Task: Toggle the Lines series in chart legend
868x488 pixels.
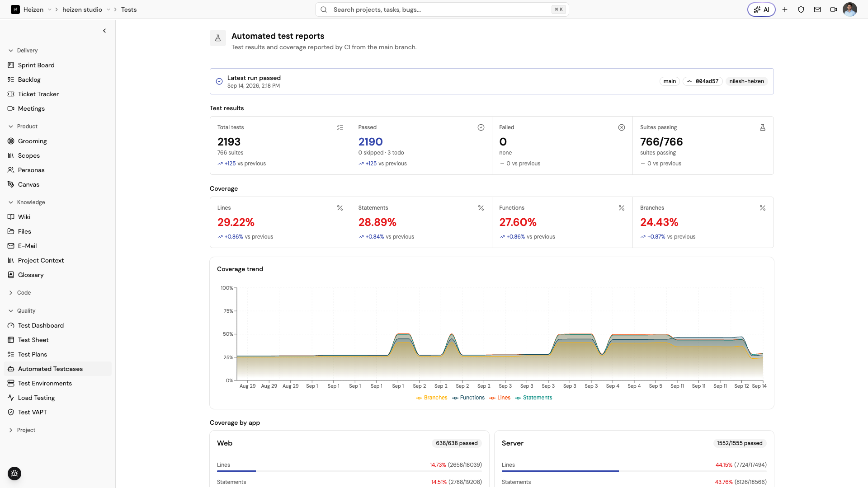Action: pyautogui.click(x=500, y=398)
